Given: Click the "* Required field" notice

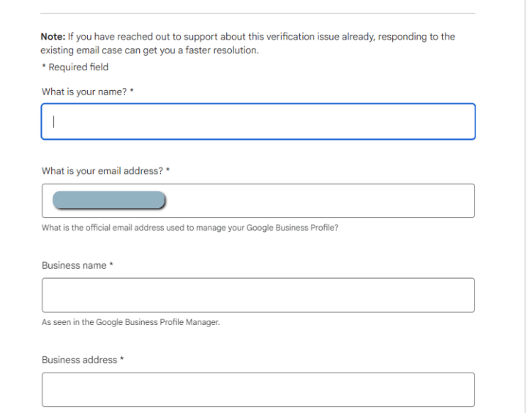Looking at the screenshot, I should [x=75, y=67].
